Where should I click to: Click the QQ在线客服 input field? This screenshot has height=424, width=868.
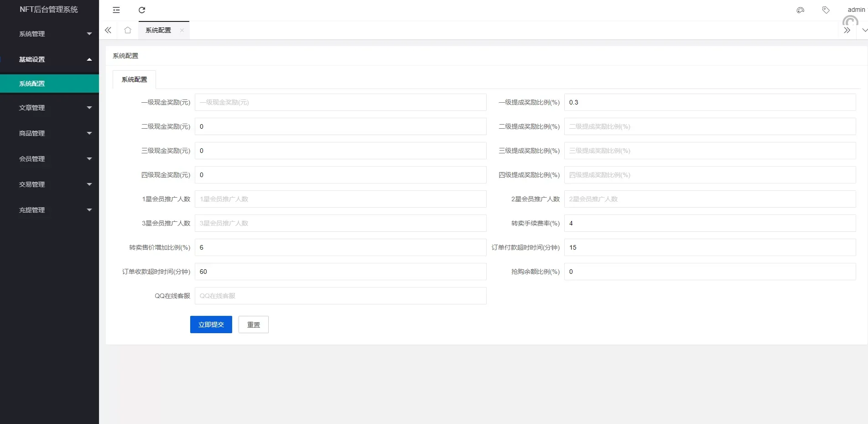point(340,296)
